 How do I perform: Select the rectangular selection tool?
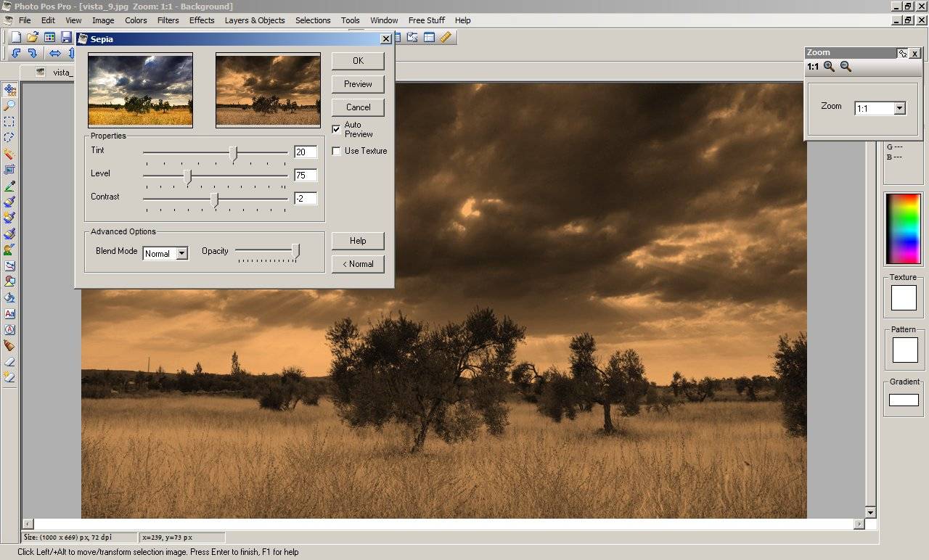point(9,121)
